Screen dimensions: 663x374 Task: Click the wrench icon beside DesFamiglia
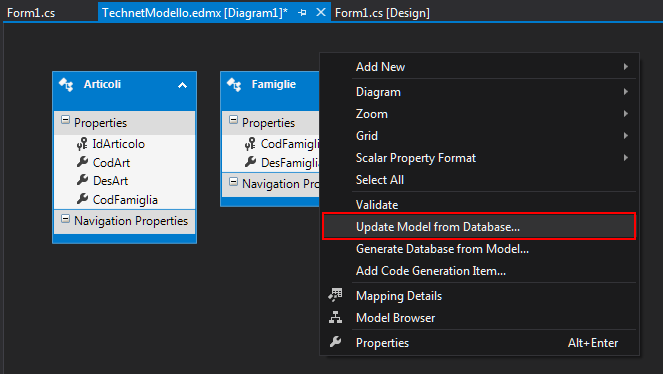click(x=250, y=162)
